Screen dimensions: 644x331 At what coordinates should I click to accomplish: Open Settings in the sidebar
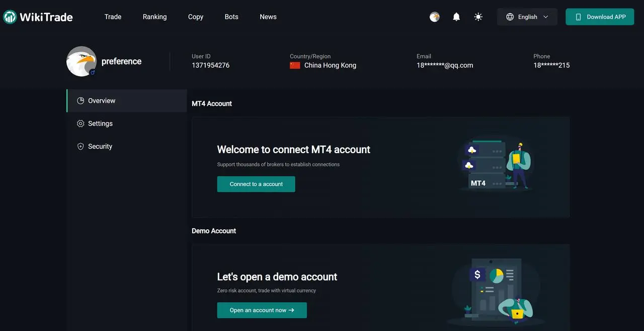tap(127, 123)
